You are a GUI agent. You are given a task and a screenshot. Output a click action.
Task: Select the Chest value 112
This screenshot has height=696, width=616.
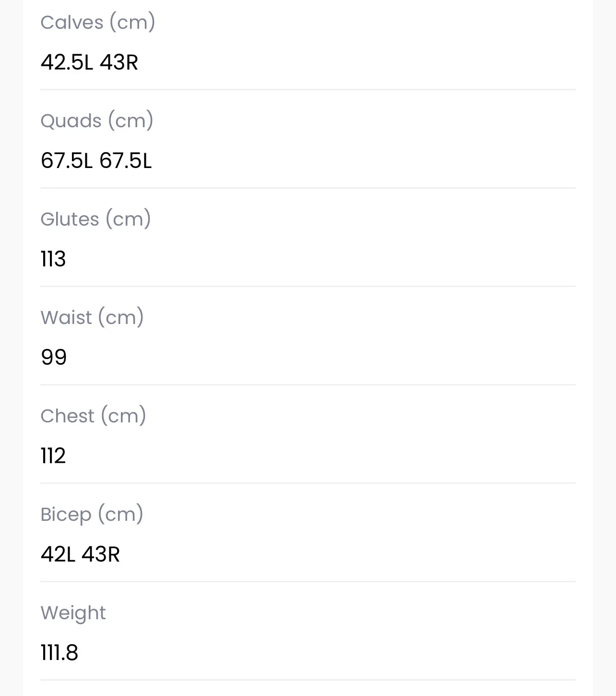pos(53,456)
